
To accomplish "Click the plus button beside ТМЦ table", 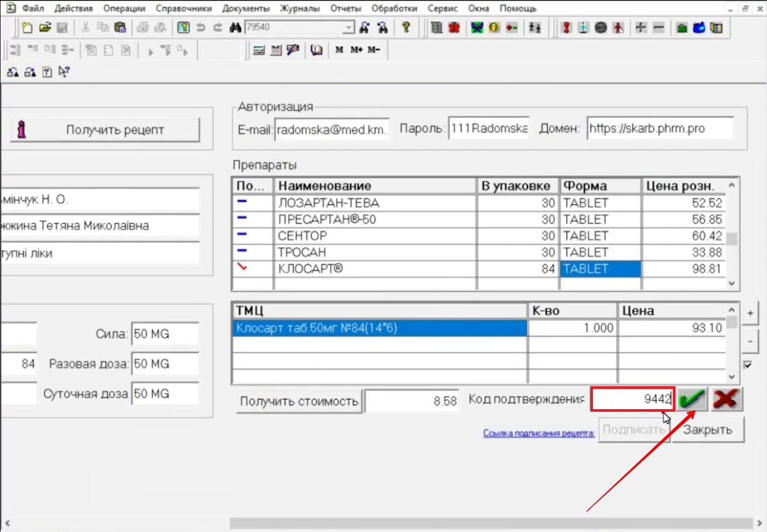I will coord(750,313).
